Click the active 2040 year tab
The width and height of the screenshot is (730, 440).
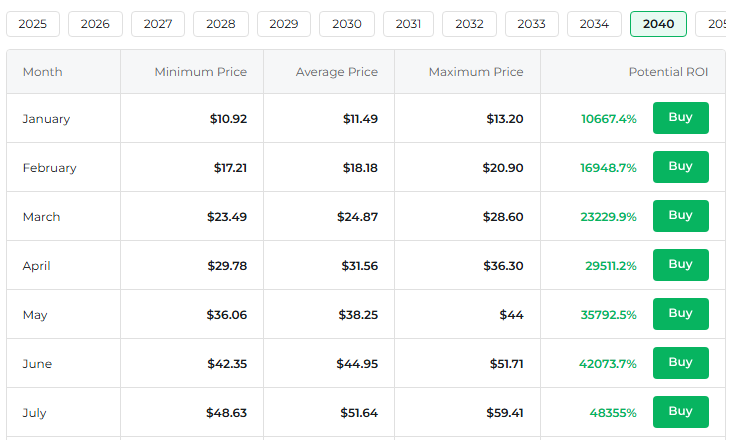click(658, 24)
